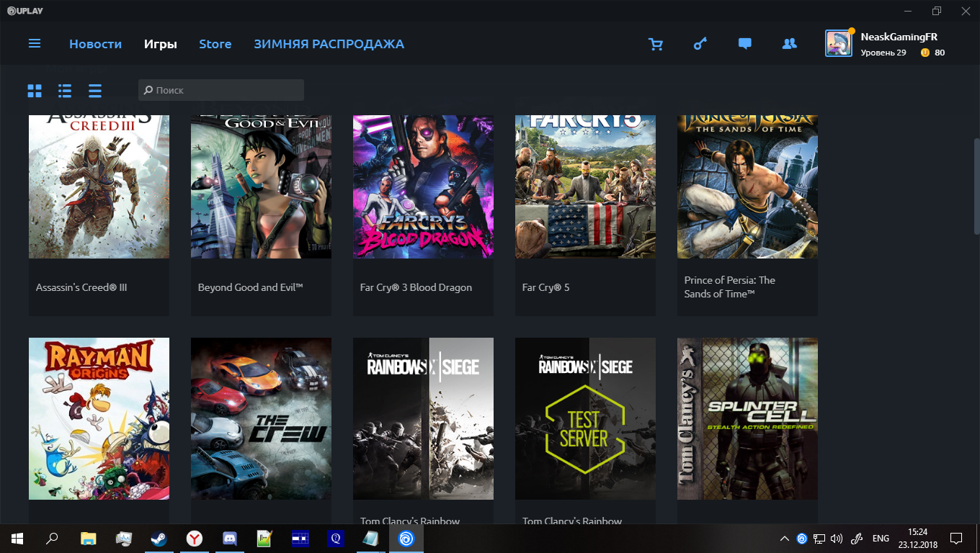This screenshot has width=980, height=553.
Task: Open the friends list icon
Action: click(x=789, y=44)
